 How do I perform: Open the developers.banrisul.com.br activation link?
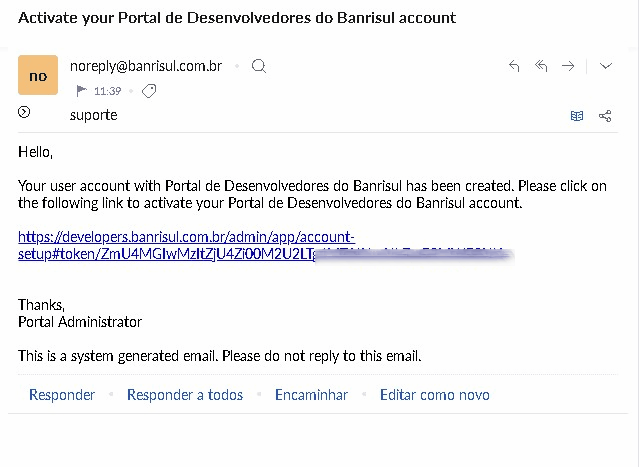tap(186, 237)
